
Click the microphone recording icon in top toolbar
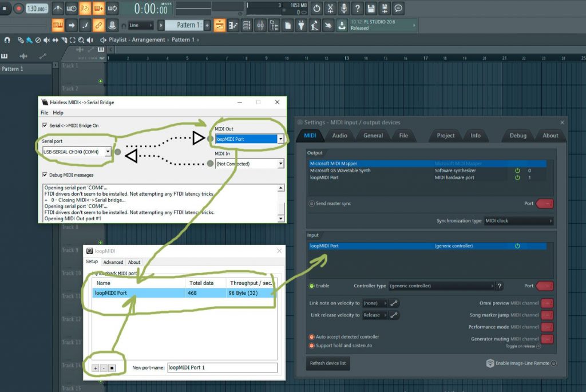pyautogui.click(x=344, y=9)
